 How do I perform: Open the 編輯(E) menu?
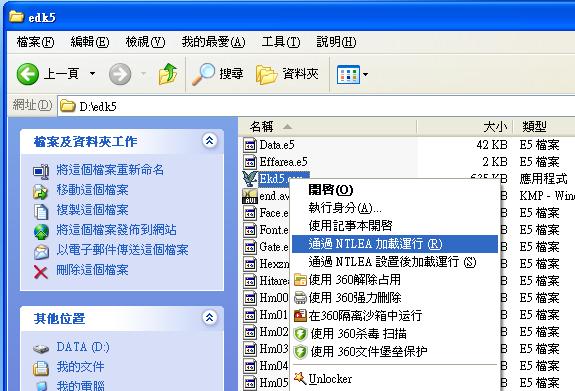pos(90,42)
